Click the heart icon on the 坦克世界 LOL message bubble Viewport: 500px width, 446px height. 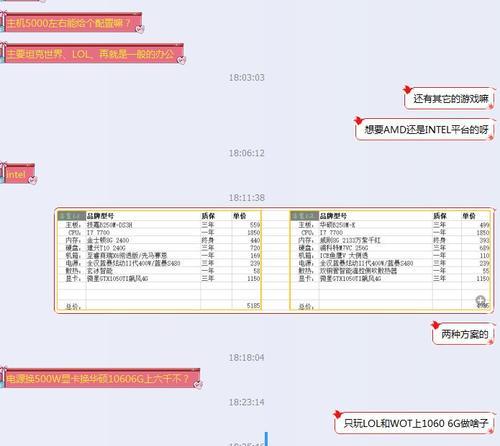tap(181, 60)
